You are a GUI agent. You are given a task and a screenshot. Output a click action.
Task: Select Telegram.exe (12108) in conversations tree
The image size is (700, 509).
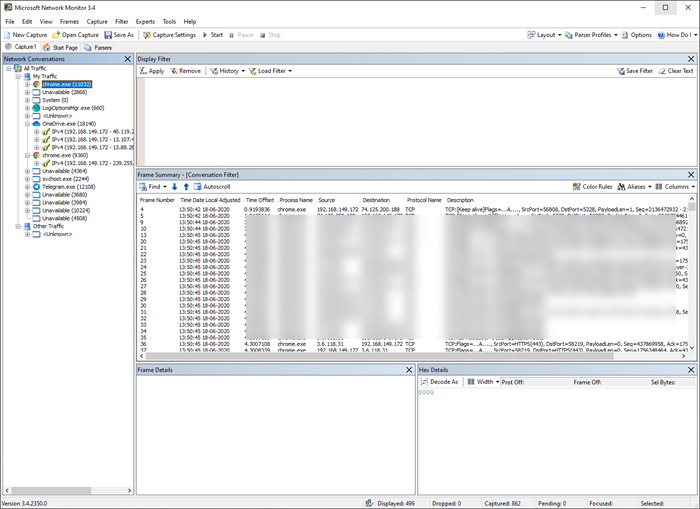click(68, 187)
